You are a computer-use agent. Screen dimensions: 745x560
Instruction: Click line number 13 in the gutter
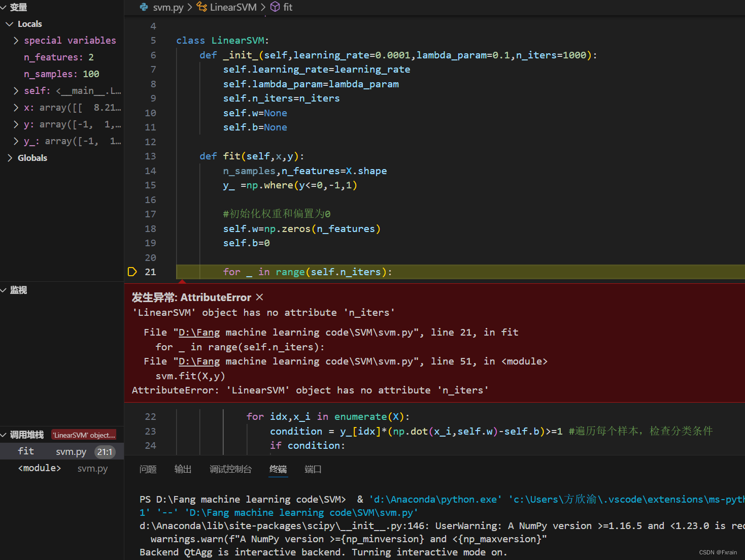(150, 156)
